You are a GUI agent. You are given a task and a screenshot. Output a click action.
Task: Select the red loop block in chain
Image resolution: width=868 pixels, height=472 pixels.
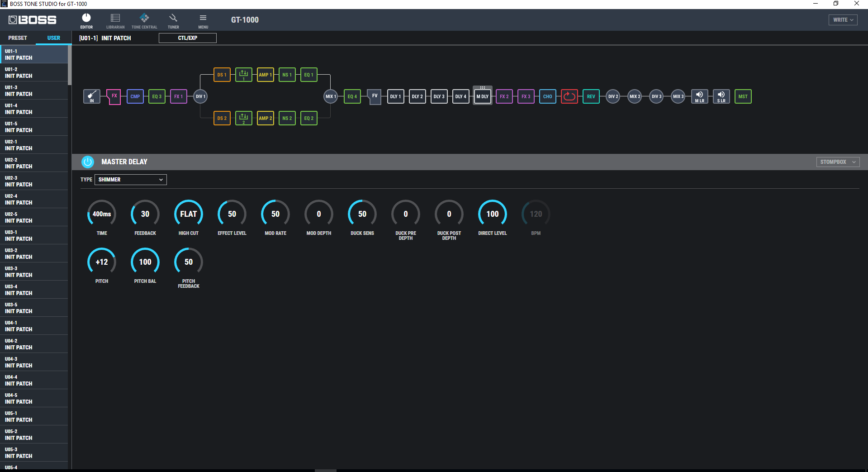[569, 96]
